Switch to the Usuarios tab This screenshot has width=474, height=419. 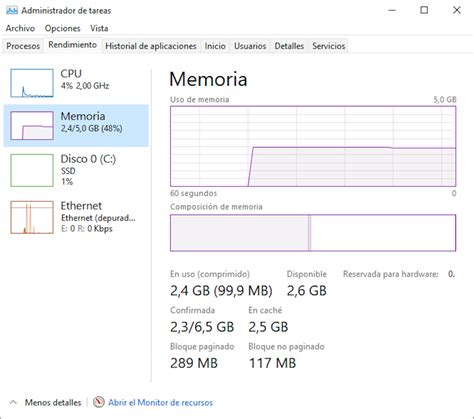[250, 46]
